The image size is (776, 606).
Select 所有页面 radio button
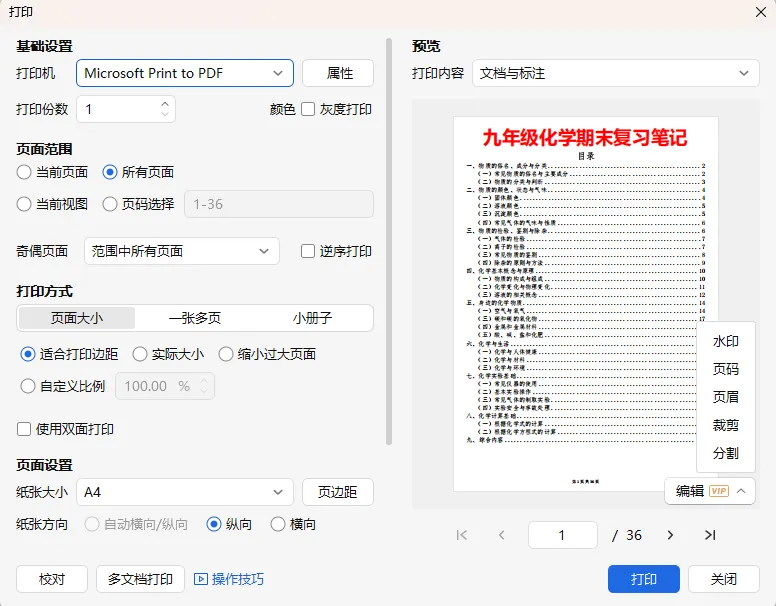[x=109, y=172]
